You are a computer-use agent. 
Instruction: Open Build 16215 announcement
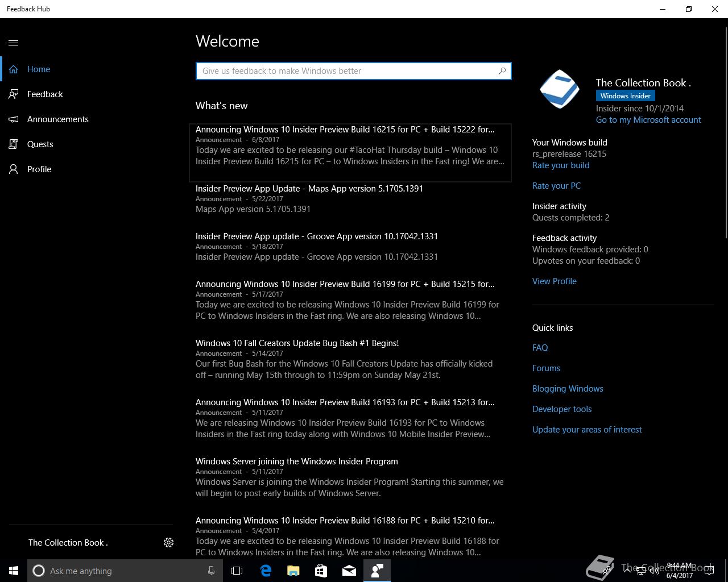(350, 152)
